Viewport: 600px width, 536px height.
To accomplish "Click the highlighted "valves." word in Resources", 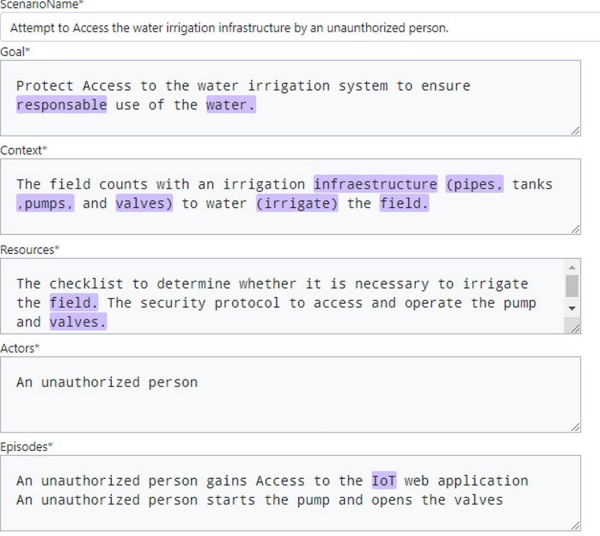I will (x=77, y=322).
